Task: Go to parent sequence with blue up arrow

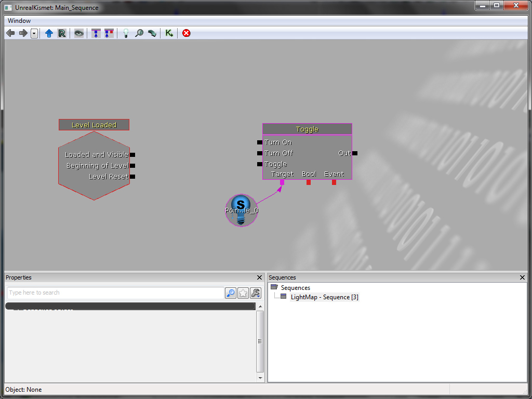Action: (49, 33)
